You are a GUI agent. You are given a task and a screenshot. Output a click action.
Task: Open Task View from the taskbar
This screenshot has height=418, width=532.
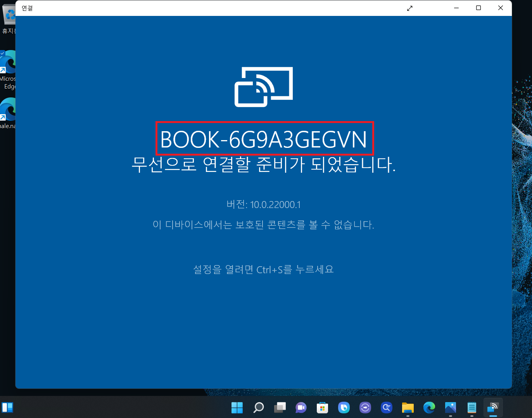[280, 408]
